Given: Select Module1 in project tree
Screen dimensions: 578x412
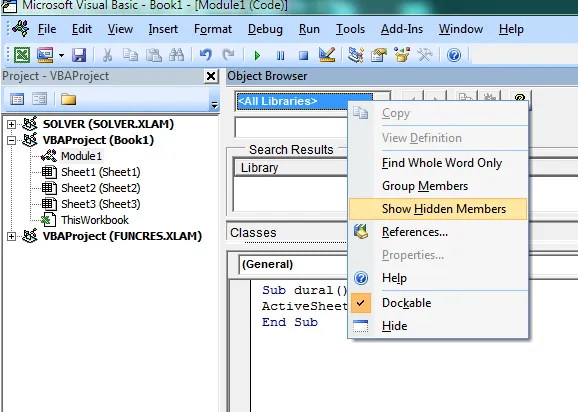Looking at the screenshot, I should coord(81,156).
